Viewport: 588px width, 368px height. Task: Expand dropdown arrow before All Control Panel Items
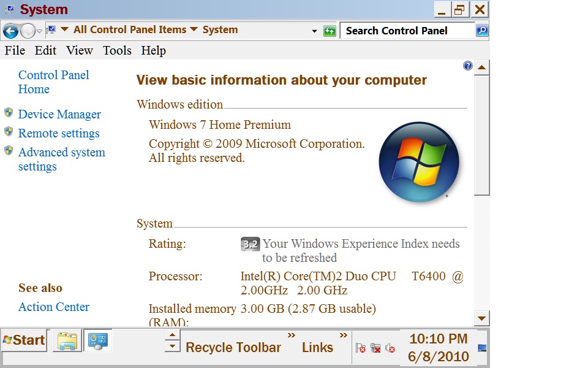point(64,29)
